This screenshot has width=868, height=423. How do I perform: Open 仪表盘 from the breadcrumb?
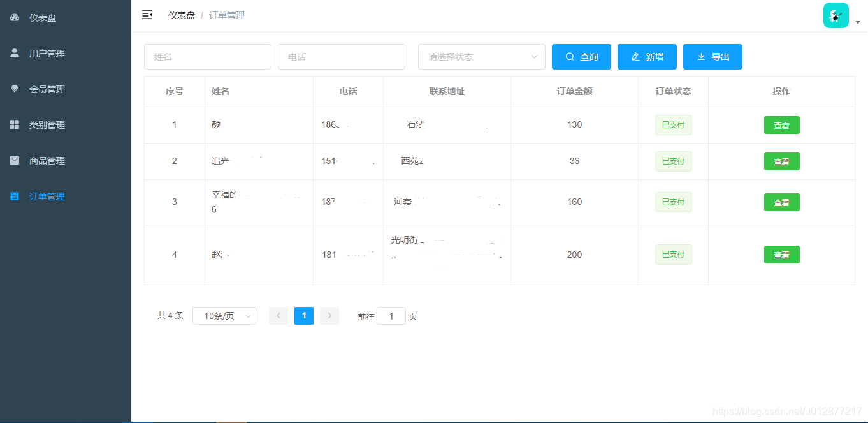pyautogui.click(x=180, y=15)
